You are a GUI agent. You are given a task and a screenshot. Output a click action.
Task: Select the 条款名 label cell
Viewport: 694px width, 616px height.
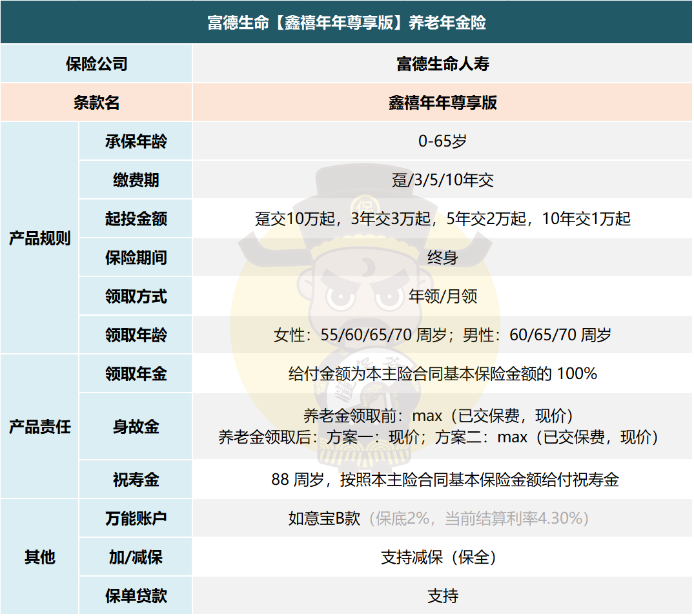(96, 102)
